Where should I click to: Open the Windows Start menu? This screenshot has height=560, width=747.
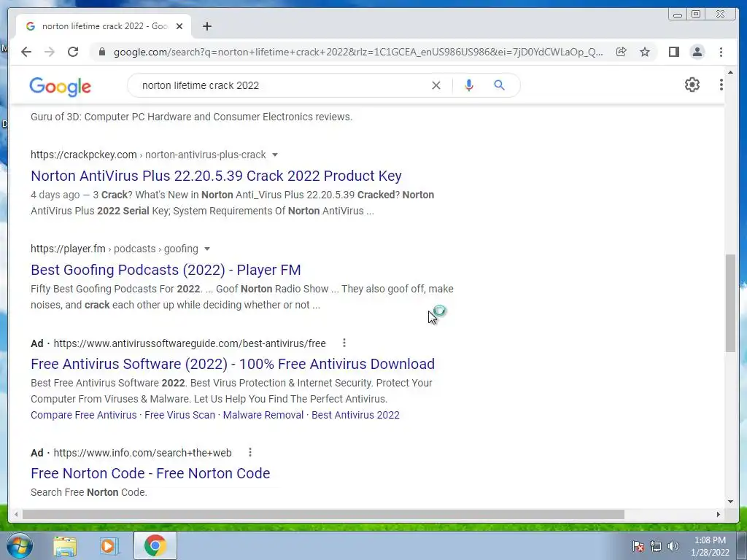(x=20, y=545)
